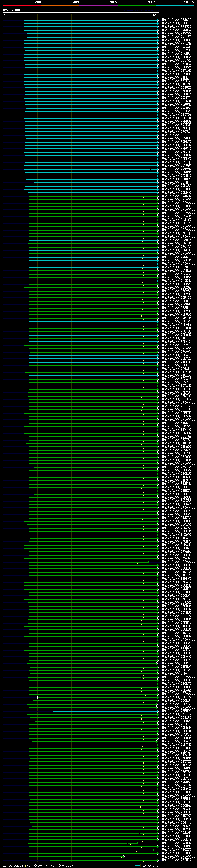Open hit UniRef100_P62081
The width and height of the screenshot is (197, 868).
(x=177, y=216)
